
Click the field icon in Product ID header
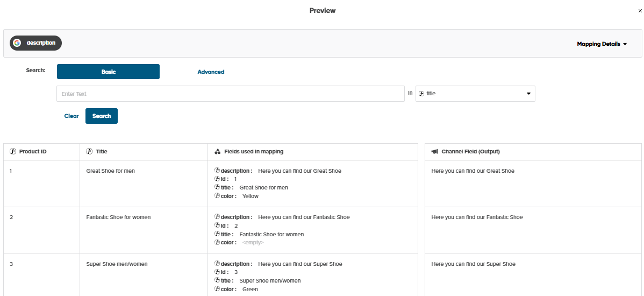pos(13,152)
